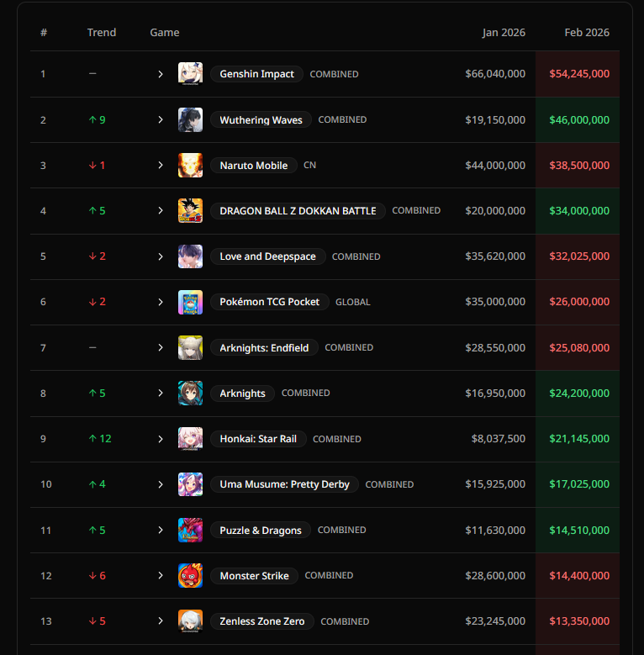Select the $21,145,000 Feb revenue cell
Screen dimensions: 644x655
pyautogui.click(x=579, y=439)
